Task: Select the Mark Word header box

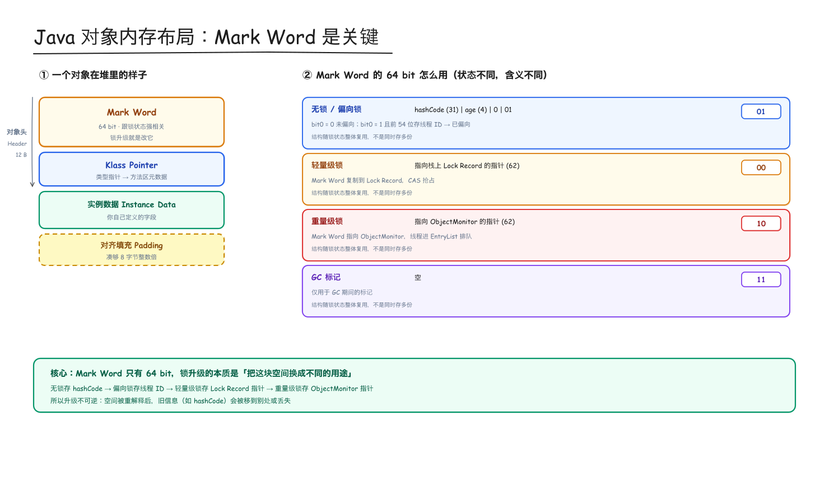Action: coord(132,122)
